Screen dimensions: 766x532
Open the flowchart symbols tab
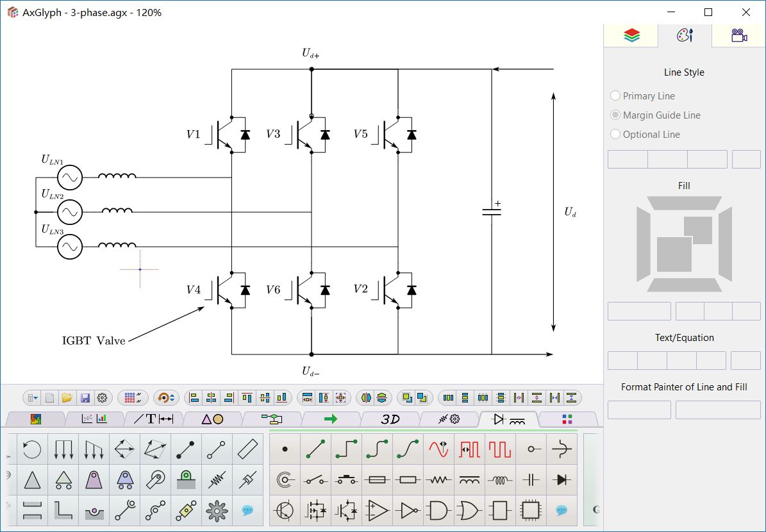(x=272, y=420)
